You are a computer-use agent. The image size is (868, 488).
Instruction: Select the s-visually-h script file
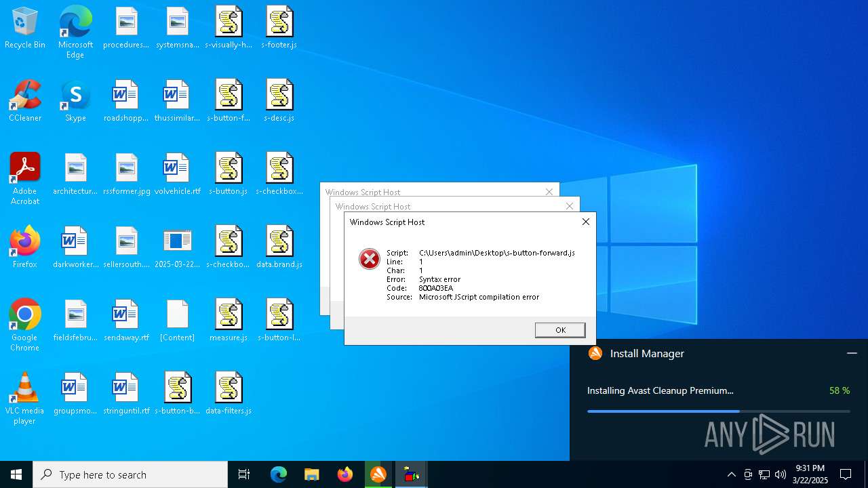point(229,28)
